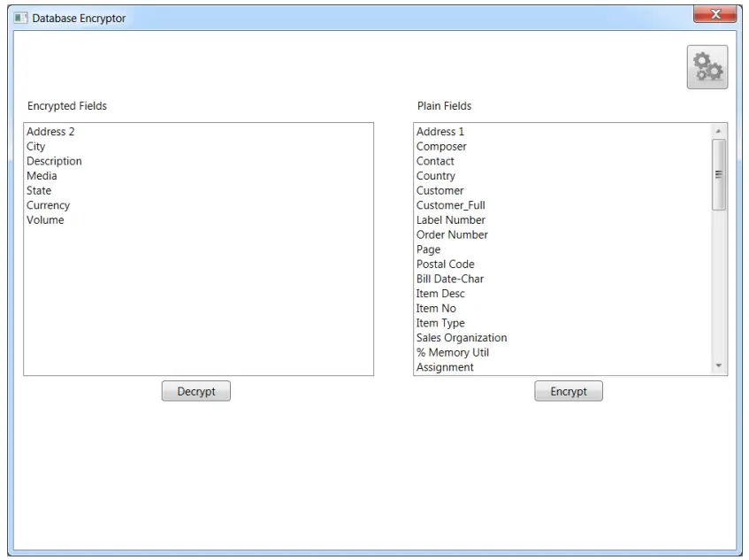Select Bill Date-Char in Plain Fields
749x560 pixels.
click(450, 279)
